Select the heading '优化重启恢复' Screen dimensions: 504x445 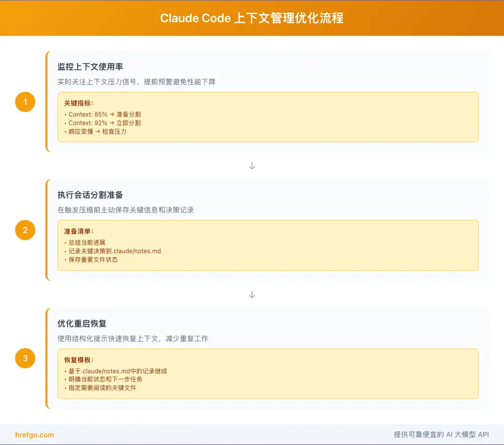(82, 323)
